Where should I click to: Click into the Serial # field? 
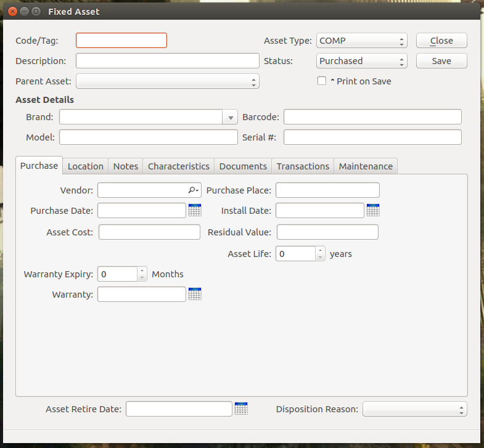(x=372, y=137)
